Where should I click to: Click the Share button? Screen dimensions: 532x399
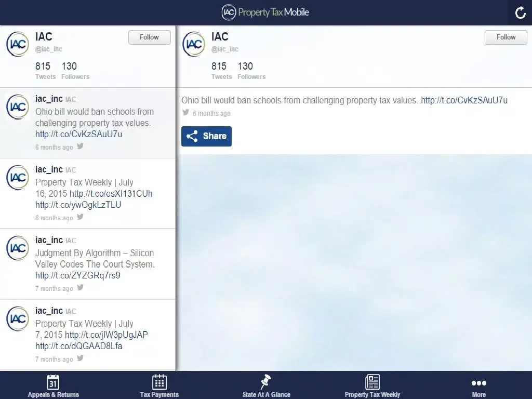206,137
